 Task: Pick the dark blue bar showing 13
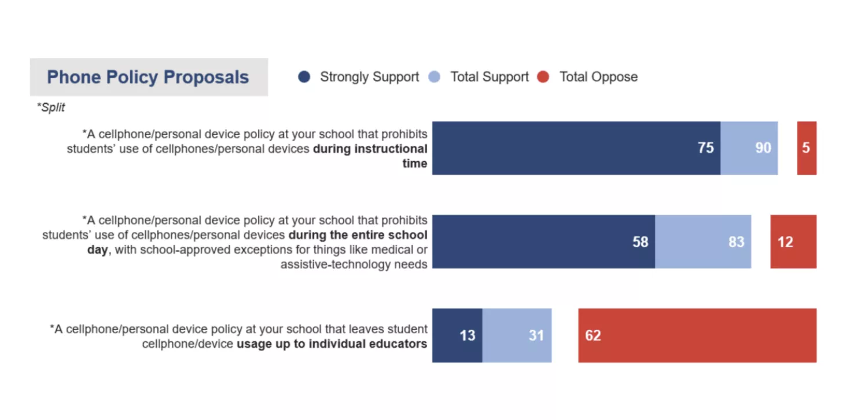[457, 336]
